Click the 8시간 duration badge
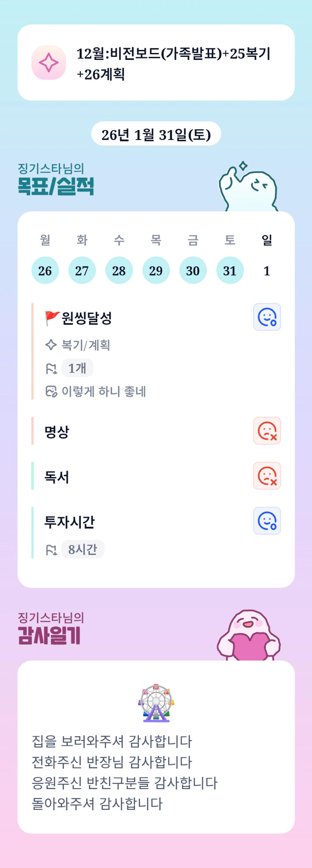The height and width of the screenshot is (868, 312). tap(83, 549)
